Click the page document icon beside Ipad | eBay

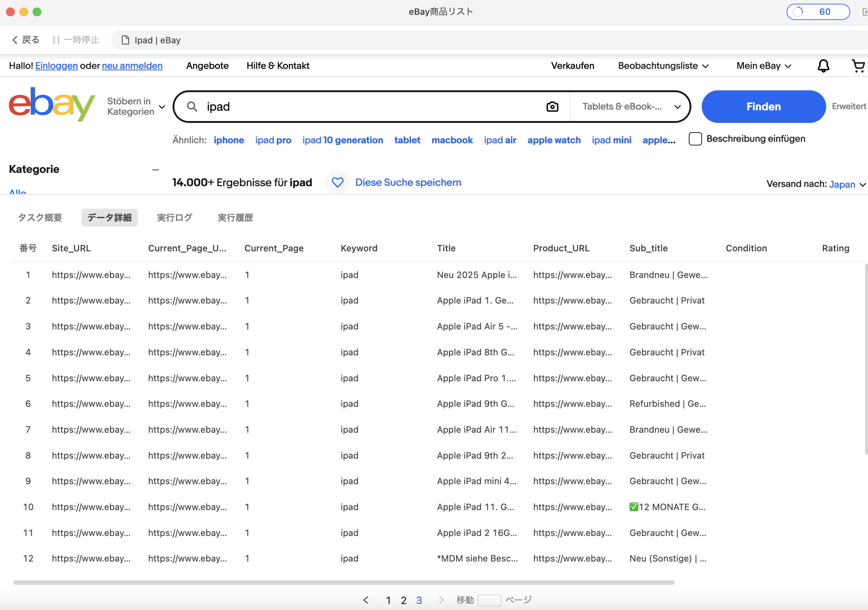click(x=125, y=40)
